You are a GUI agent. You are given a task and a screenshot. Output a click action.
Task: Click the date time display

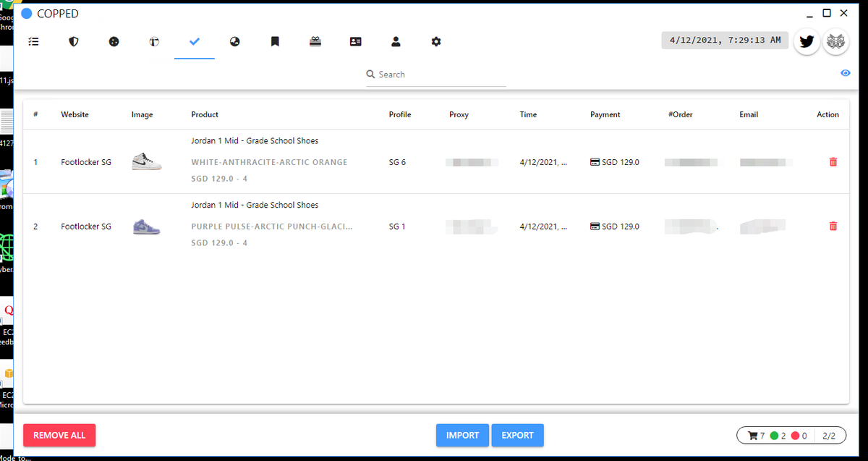pyautogui.click(x=725, y=40)
